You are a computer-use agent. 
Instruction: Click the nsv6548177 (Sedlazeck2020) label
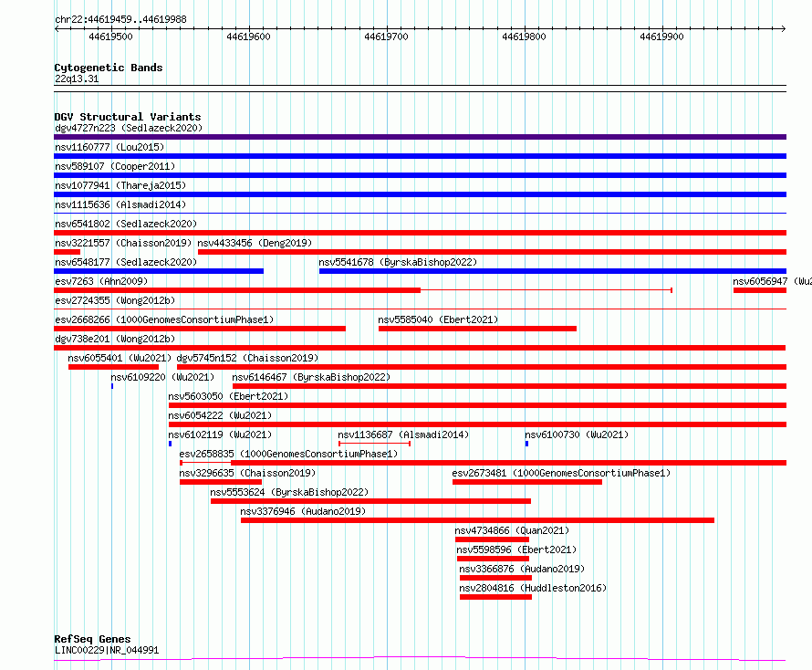point(126,262)
